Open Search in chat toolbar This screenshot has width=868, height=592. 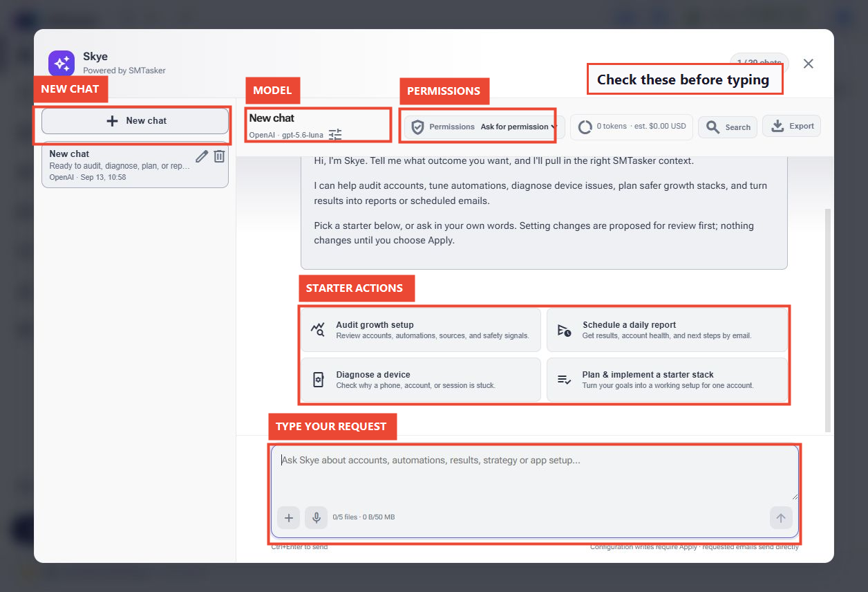pos(728,127)
